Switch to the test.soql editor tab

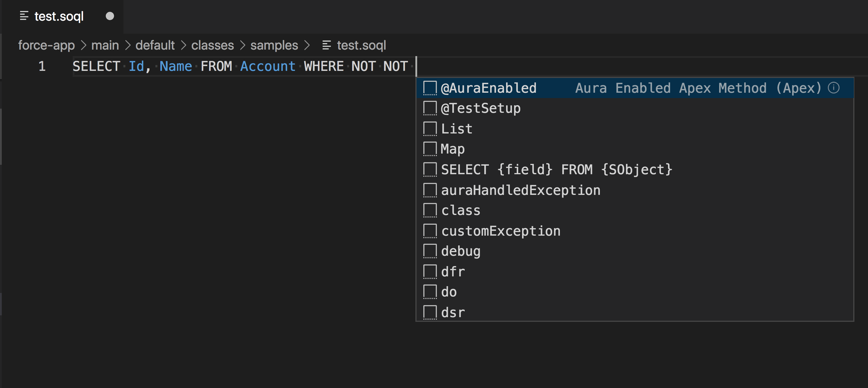point(59,16)
